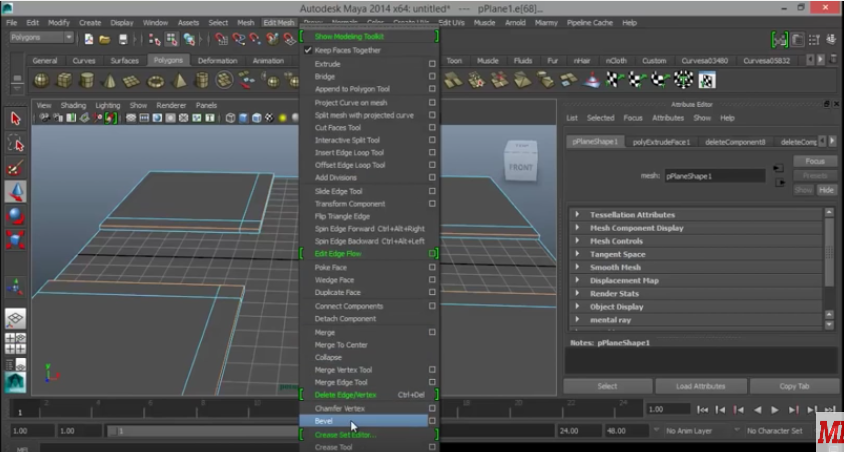Open Cut Faces Tool options box
The width and height of the screenshot is (844, 452).
pos(432,128)
